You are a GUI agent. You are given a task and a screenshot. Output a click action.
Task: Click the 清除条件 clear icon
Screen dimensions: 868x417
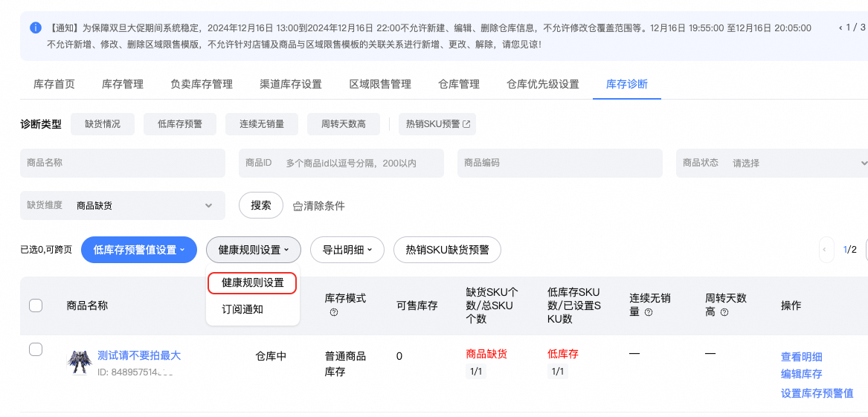coord(298,207)
